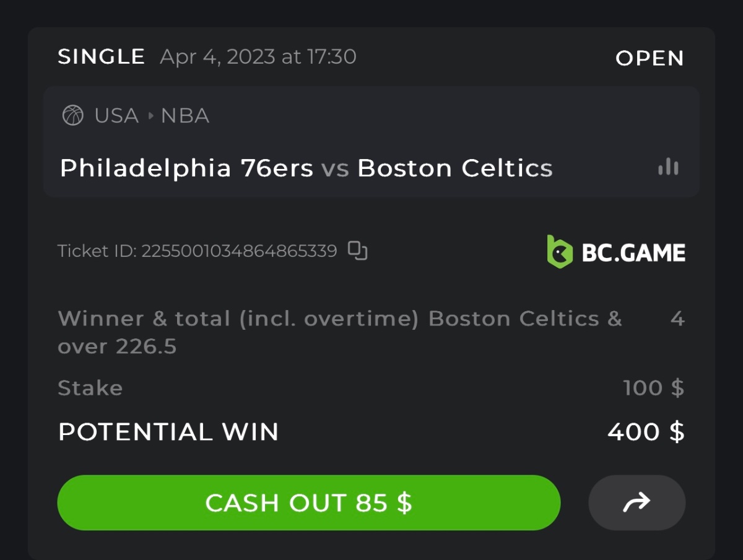
Task: Open the USA country link
Action: [116, 116]
